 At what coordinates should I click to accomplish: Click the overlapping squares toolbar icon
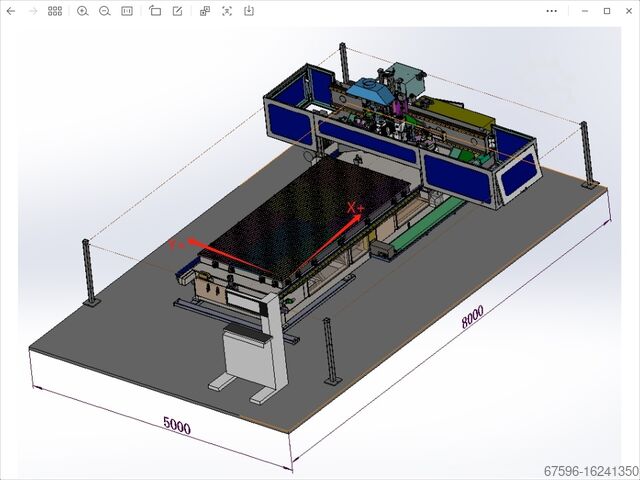click(205, 11)
